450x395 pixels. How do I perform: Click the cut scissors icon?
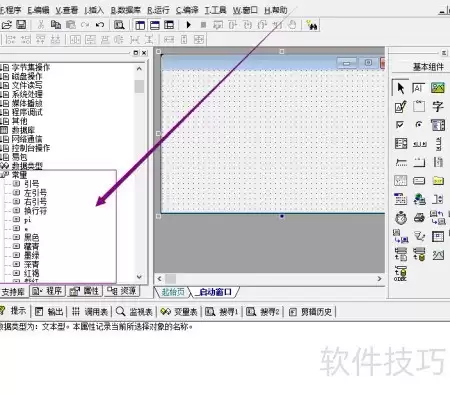tap(41, 25)
